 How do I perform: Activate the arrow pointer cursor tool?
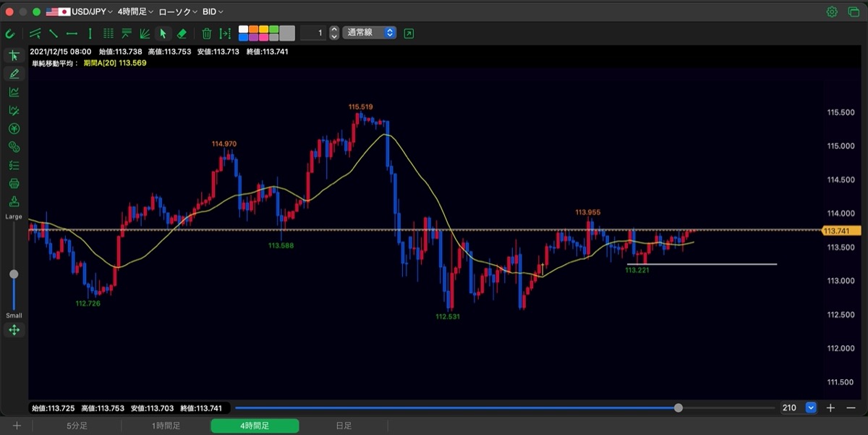tap(163, 33)
